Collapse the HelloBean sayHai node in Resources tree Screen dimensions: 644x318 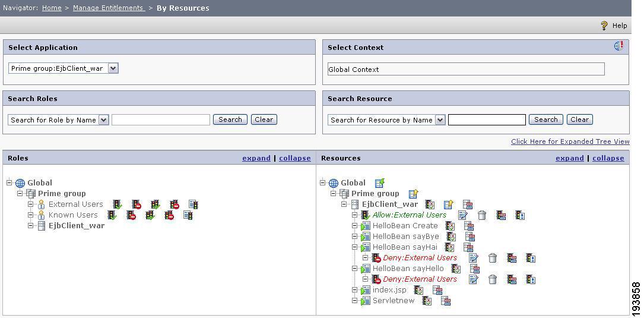pyautogui.click(x=356, y=247)
